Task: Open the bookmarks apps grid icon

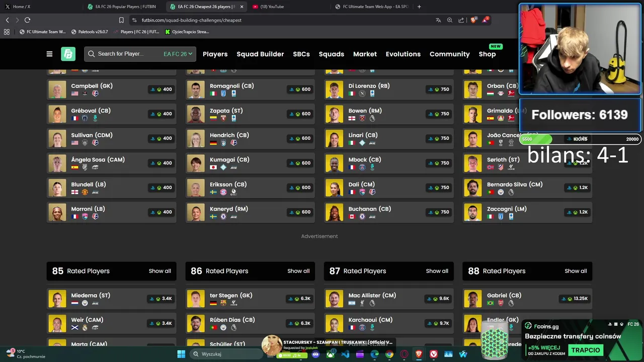Action: pyautogui.click(x=7, y=32)
